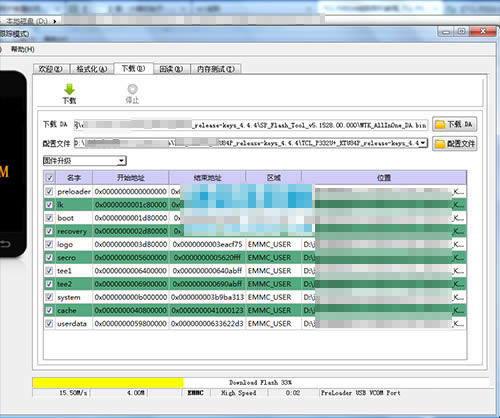The width and height of the screenshot is (500, 418).
Task: Uncheck the system partition checkbox
Action: [49, 297]
